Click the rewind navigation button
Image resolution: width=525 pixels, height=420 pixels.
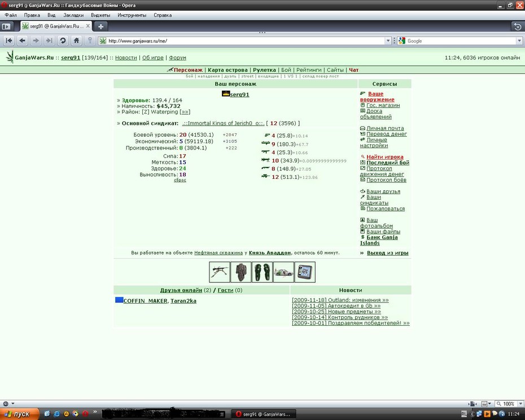(x=9, y=41)
